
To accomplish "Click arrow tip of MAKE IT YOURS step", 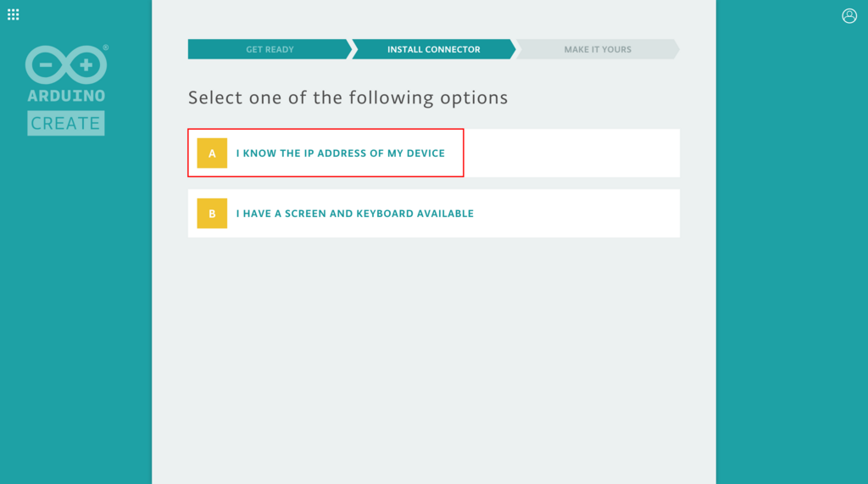I will (676, 49).
